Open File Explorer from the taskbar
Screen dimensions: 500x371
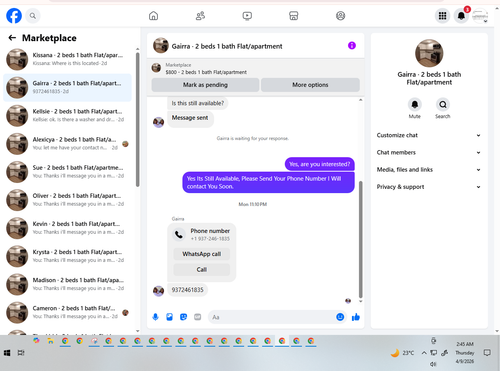(x=51, y=341)
